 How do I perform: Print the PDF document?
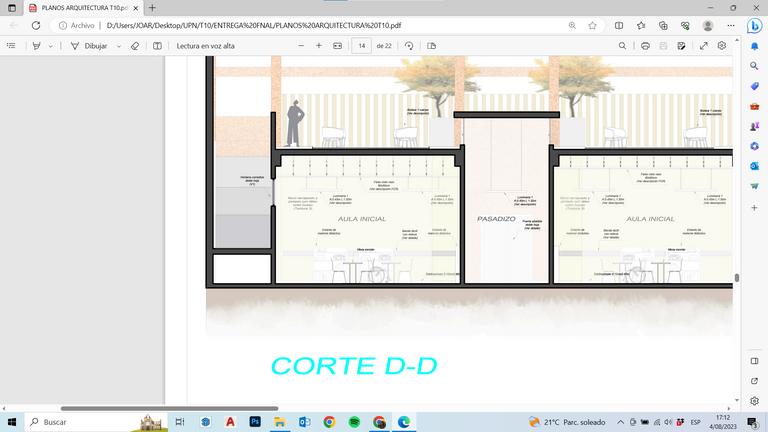point(645,46)
